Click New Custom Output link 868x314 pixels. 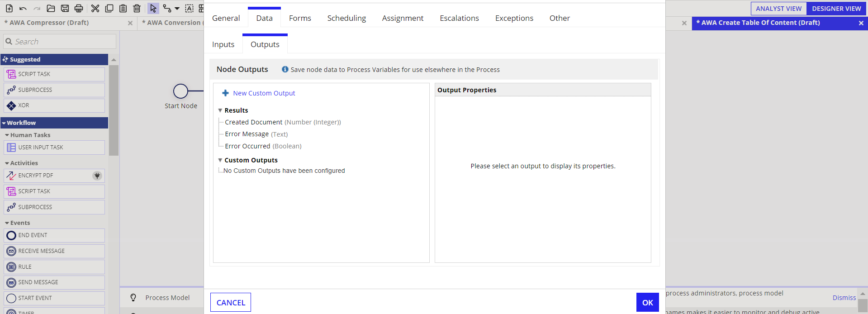[x=264, y=93]
